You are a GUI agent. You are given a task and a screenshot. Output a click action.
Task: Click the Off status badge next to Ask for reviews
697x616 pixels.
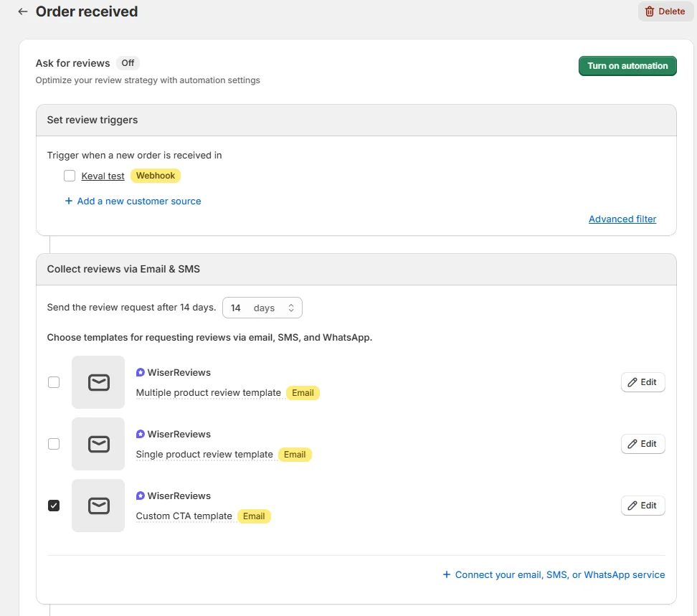(x=128, y=62)
